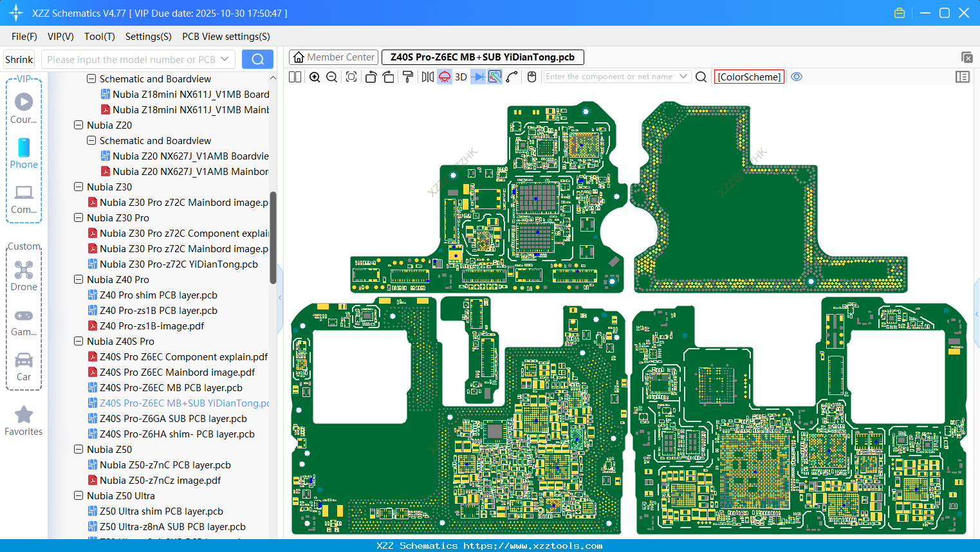This screenshot has width=980, height=552.
Task: Collapse the Nubia Z20 tree node
Action: click(x=79, y=125)
